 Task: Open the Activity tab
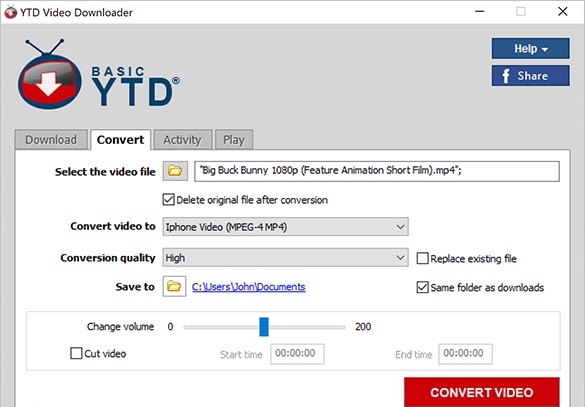(182, 140)
